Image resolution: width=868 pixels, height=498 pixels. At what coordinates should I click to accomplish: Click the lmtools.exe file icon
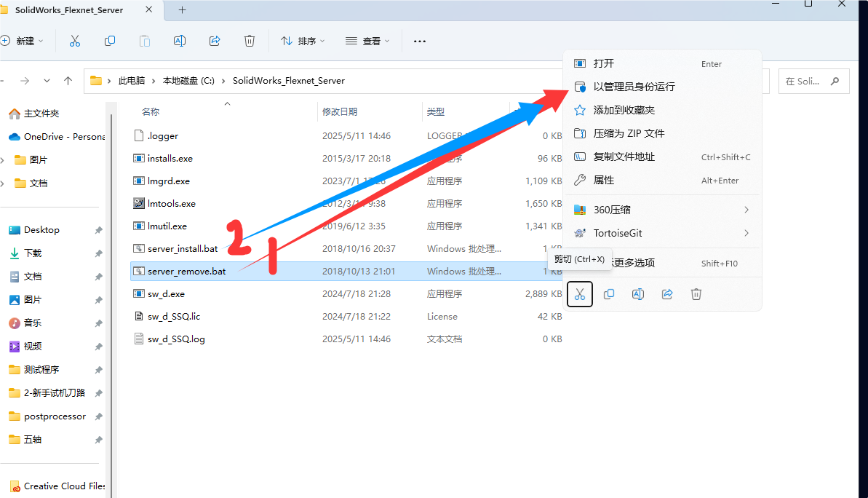click(139, 203)
